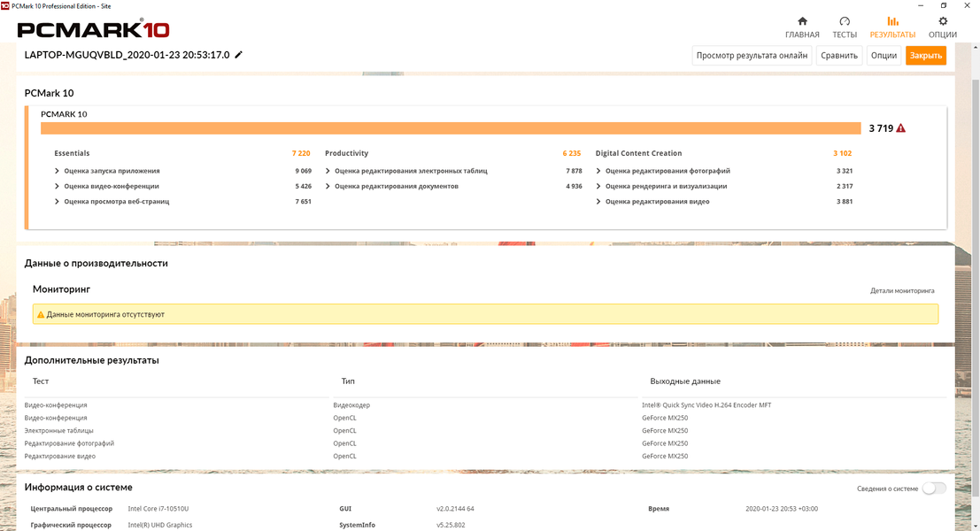The image size is (980, 531).
Task: Select Редактирование видео test row
Action: 60,457
